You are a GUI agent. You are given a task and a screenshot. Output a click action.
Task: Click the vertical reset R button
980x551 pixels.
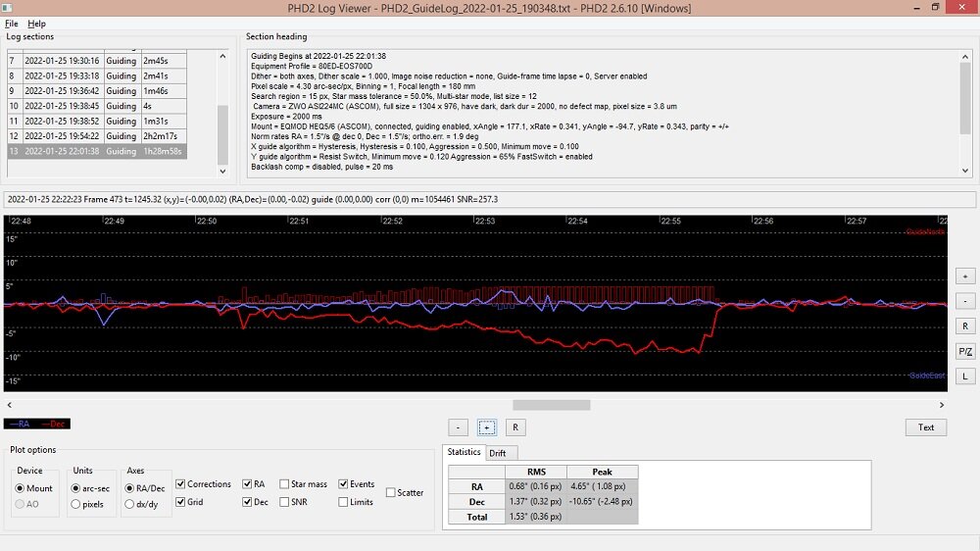coord(965,326)
